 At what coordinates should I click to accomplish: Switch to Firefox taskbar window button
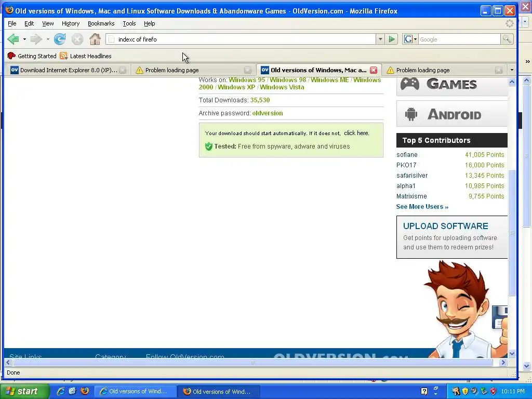coord(219,391)
